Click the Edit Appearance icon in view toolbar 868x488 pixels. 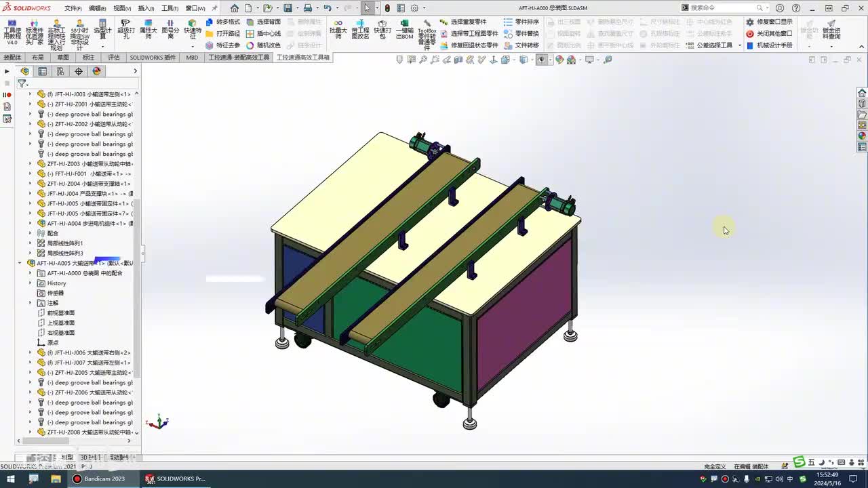(559, 60)
